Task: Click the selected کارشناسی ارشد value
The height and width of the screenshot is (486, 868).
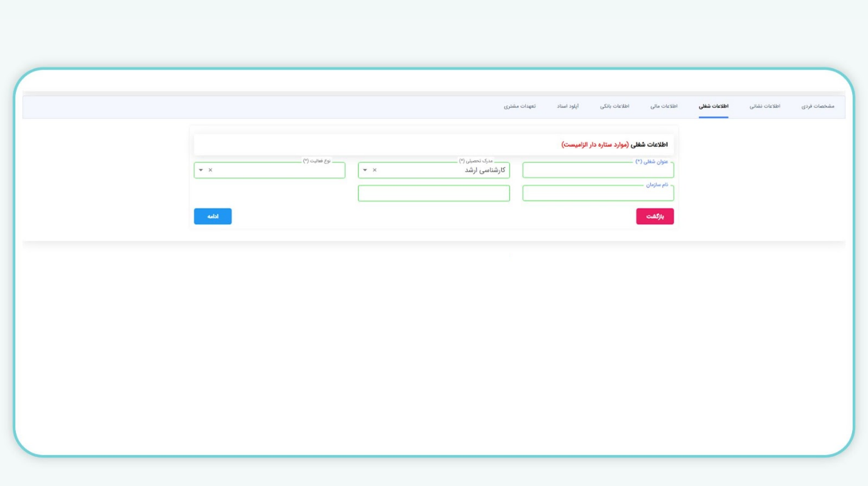Action: click(484, 170)
